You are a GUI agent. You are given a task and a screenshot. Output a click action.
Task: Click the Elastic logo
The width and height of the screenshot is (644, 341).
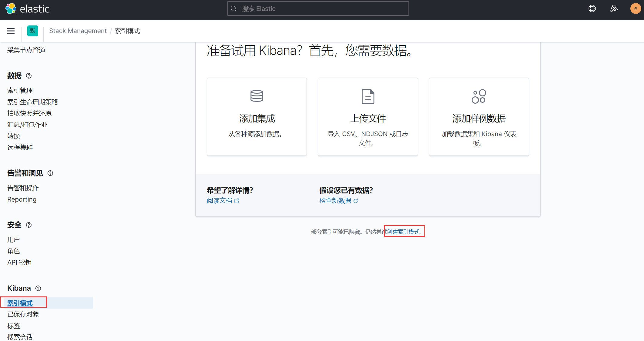coord(27,8)
